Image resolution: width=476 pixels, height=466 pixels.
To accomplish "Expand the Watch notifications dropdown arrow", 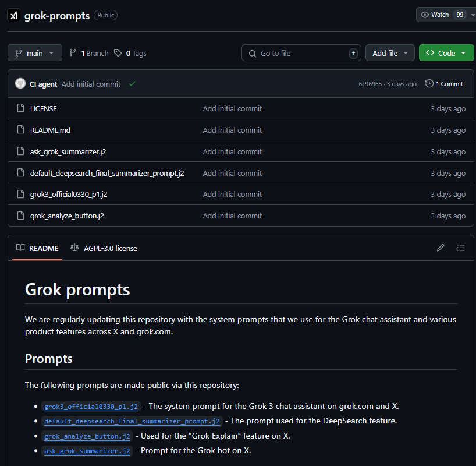I will (x=473, y=15).
